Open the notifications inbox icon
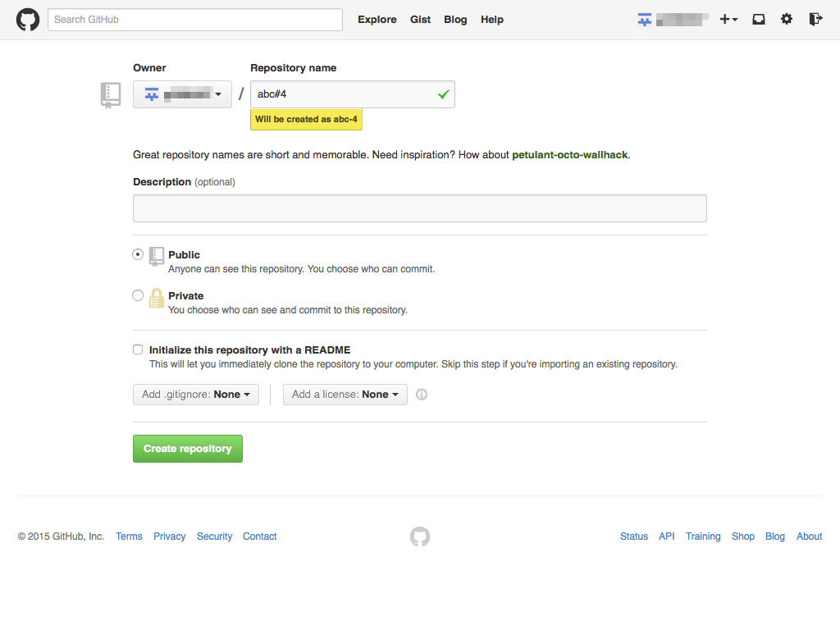Viewport: 840px width, 630px height. tap(759, 20)
